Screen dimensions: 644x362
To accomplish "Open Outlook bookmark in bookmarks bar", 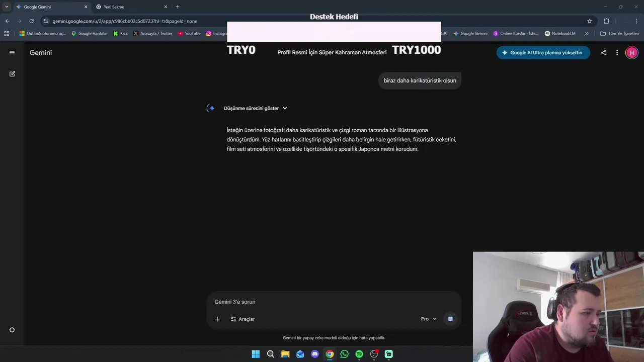I will click(43, 33).
